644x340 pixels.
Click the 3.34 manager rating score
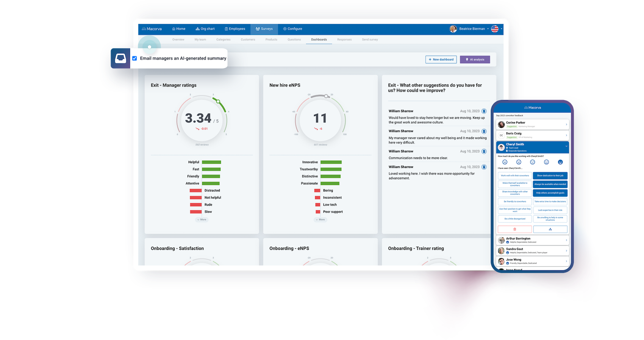point(198,118)
